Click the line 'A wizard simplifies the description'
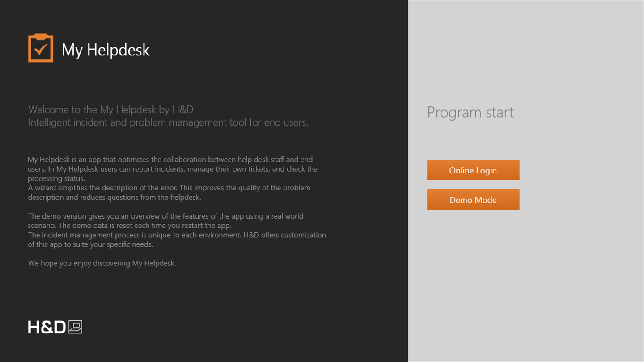 click(169, 188)
